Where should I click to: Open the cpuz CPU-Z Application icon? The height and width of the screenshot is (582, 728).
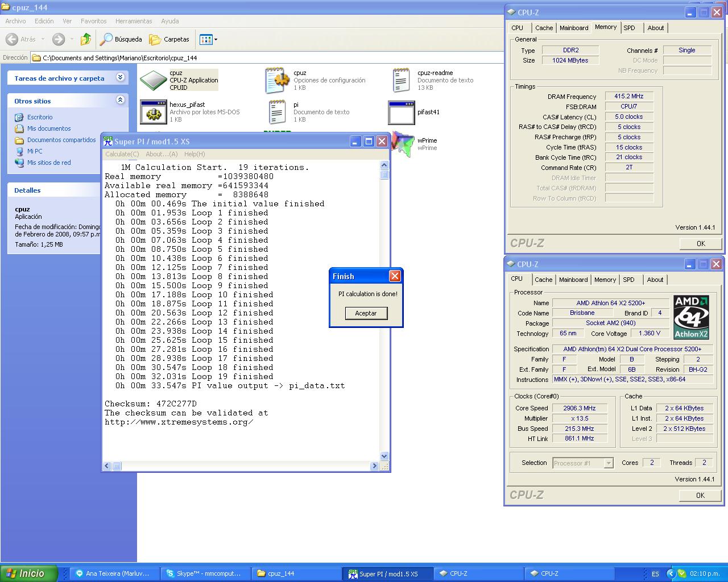coord(153,80)
